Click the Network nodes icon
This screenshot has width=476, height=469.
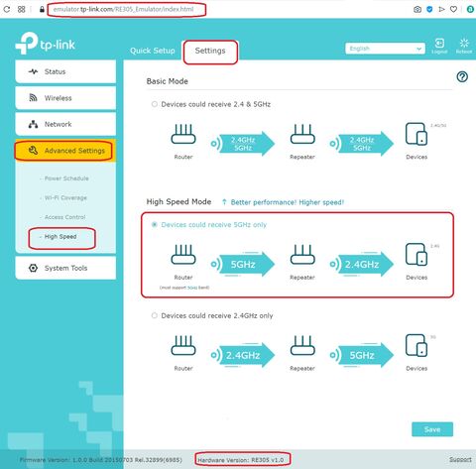pos(33,124)
